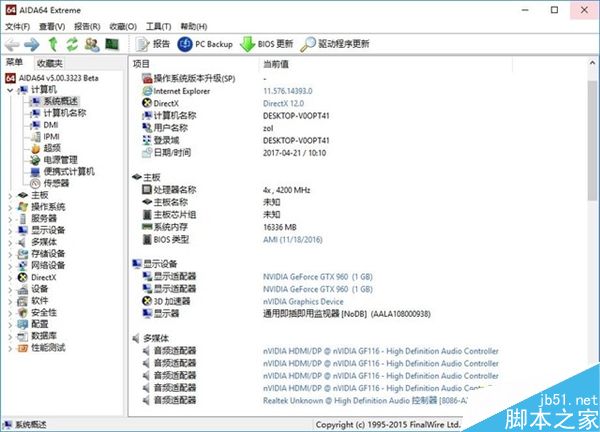Click the scroll up arrow
The image size is (600, 432).
592,63
